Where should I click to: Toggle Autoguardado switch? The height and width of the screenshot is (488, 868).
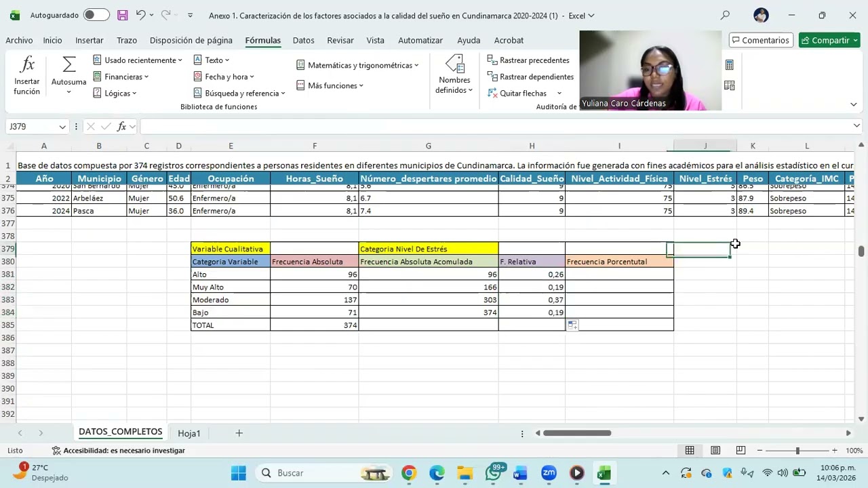(x=96, y=15)
